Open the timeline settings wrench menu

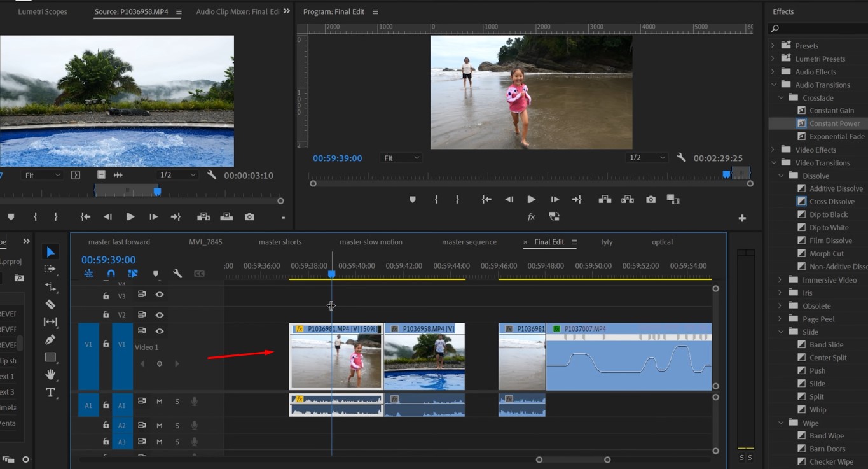[177, 274]
